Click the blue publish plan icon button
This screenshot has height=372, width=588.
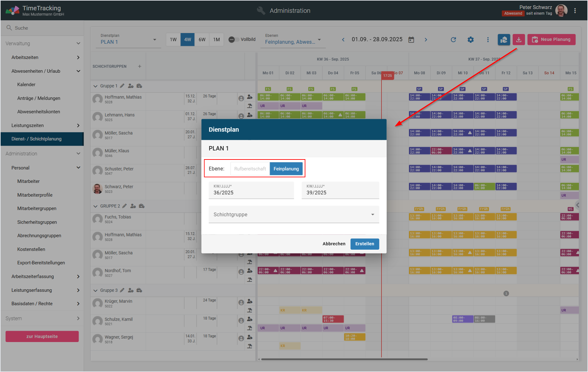pos(504,40)
